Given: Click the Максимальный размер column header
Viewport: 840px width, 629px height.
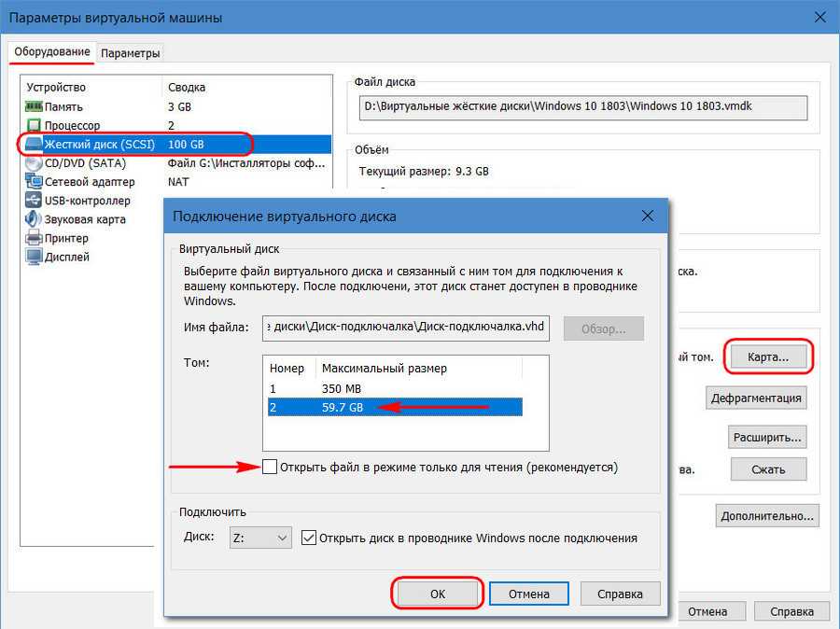Looking at the screenshot, I should click(x=385, y=368).
